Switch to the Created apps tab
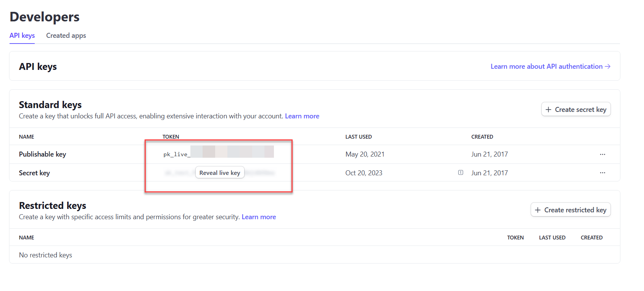 click(66, 36)
